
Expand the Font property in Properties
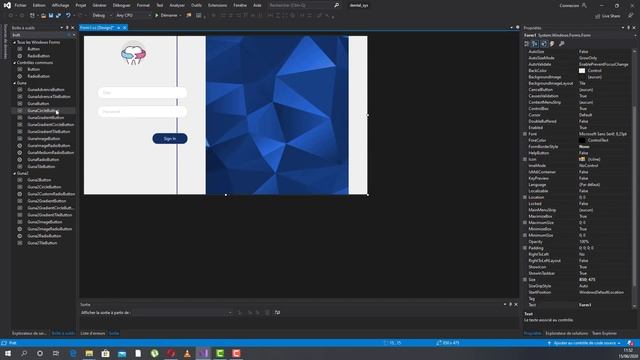[525, 134]
